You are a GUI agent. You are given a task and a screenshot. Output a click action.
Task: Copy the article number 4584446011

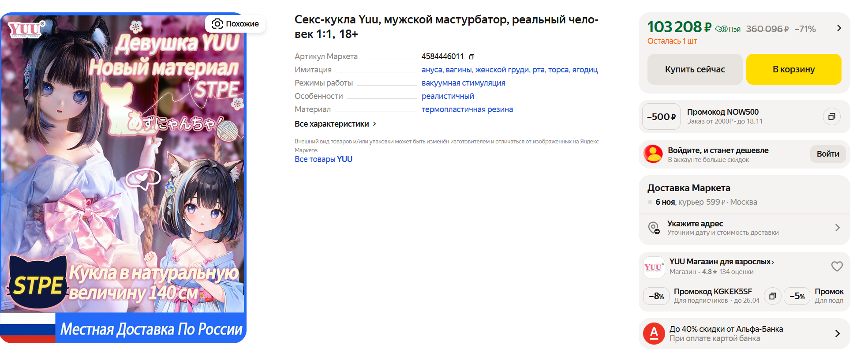click(471, 57)
